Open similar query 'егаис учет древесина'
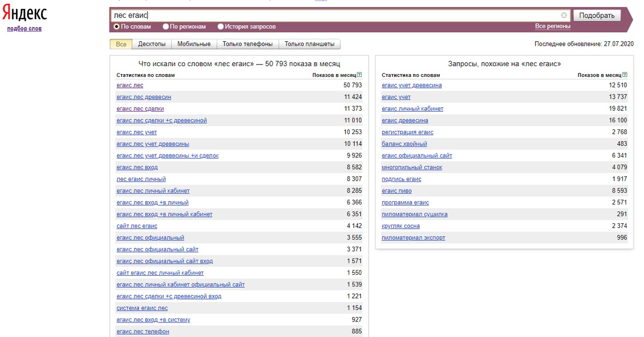The image size is (644, 337). pos(412,85)
